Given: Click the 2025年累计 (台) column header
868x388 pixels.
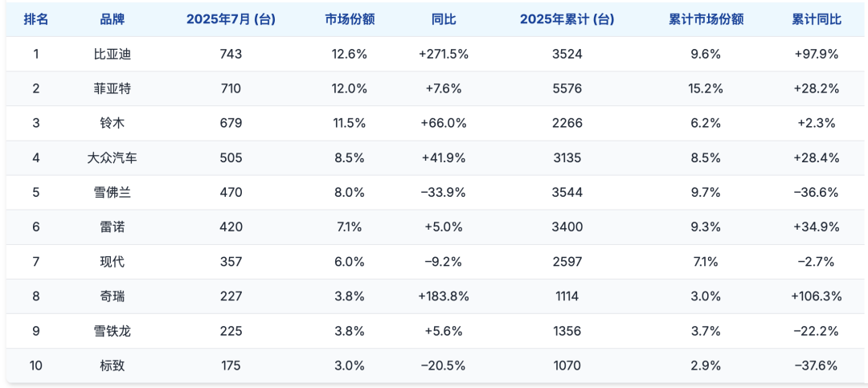Looking at the screenshot, I should coord(567,19).
